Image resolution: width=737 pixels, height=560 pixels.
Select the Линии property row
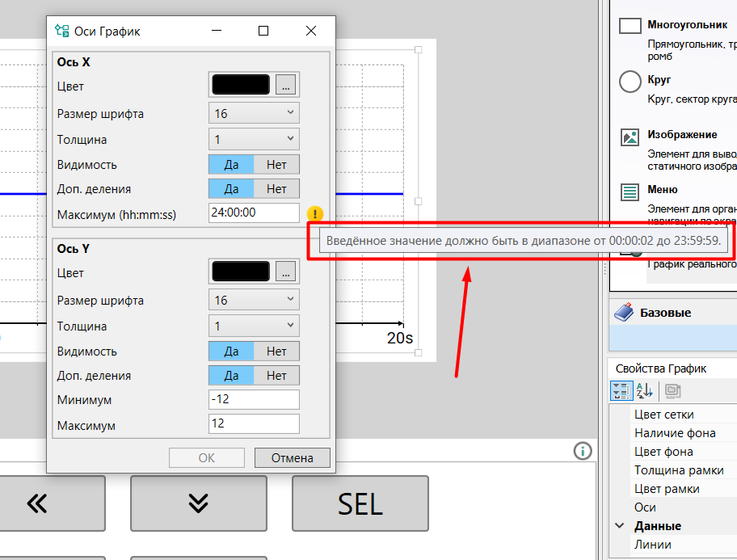[x=684, y=545]
